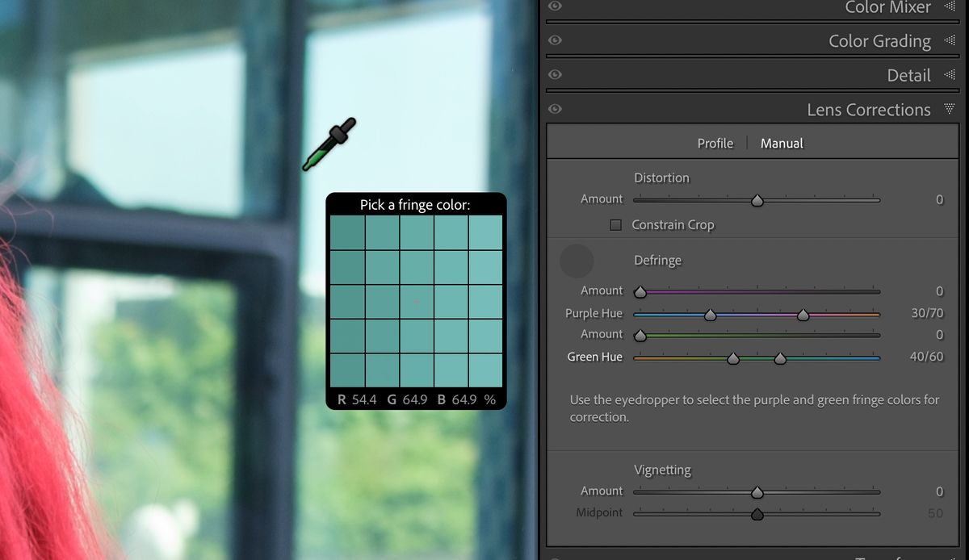Click the Purple Hue label
969x560 pixels.
[x=594, y=313]
